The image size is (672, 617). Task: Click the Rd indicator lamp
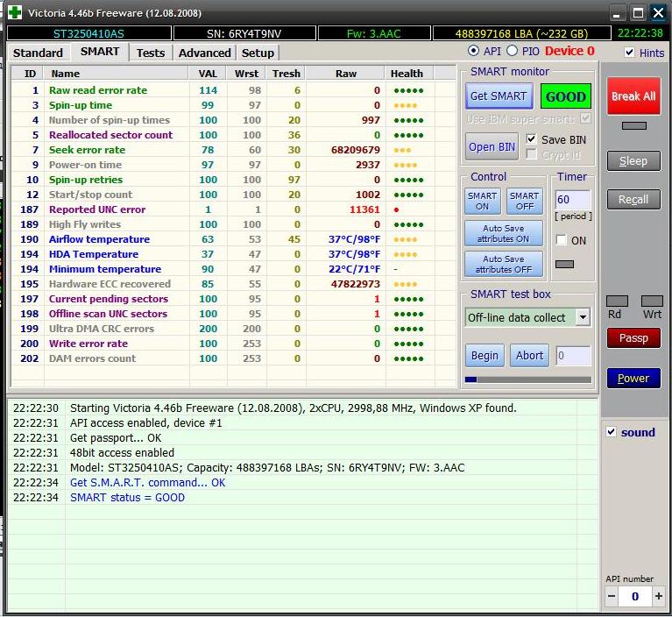pos(617,301)
